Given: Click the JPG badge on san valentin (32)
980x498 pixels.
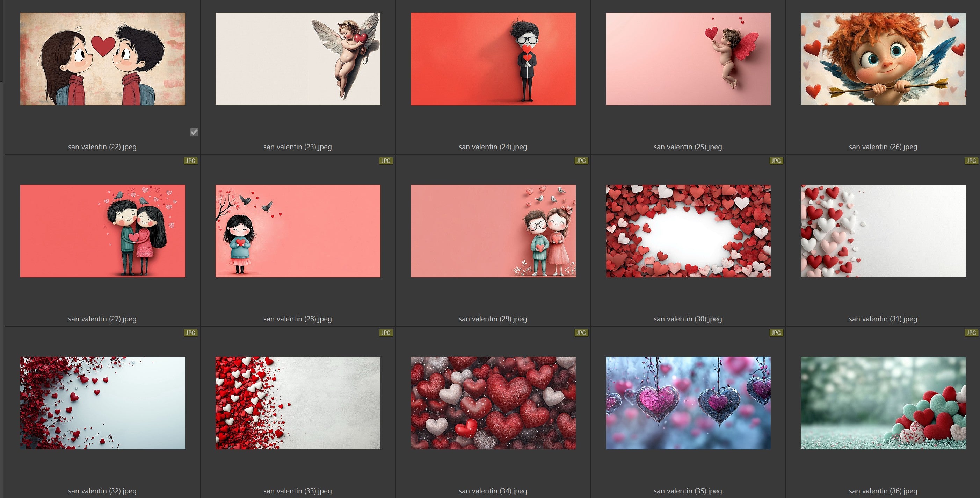Looking at the screenshot, I should coord(190,333).
